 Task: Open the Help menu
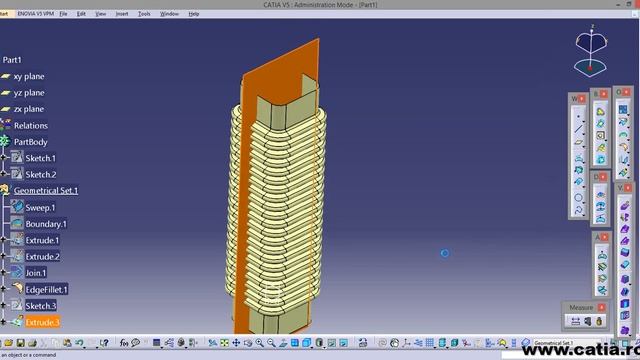(x=193, y=14)
